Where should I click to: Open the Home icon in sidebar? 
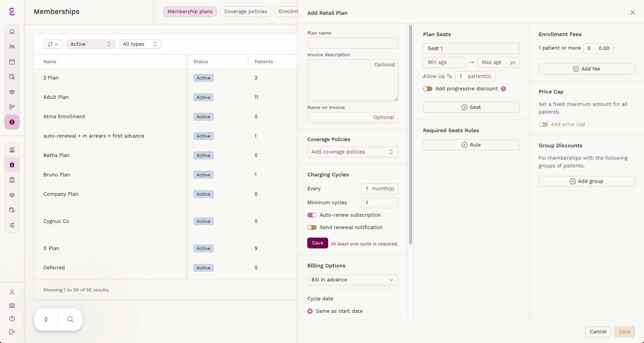12,31
